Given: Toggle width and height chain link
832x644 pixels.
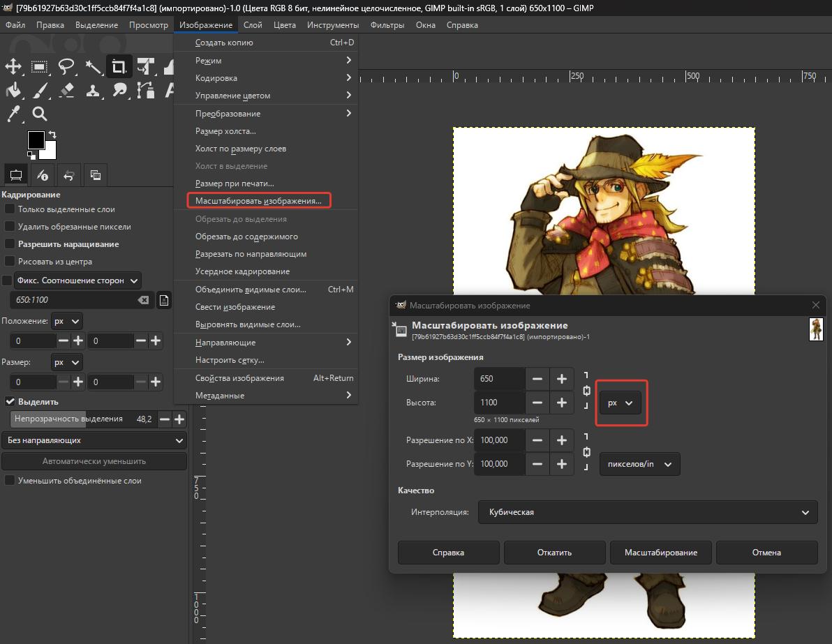Looking at the screenshot, I should point(586,391).
